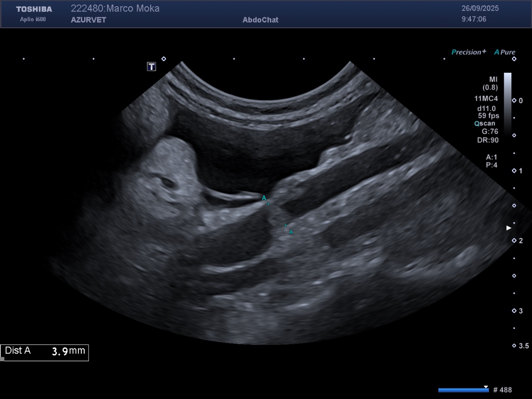532x399 pixels.
Task: Click the frame counter # 488
Action: [502, 390]
